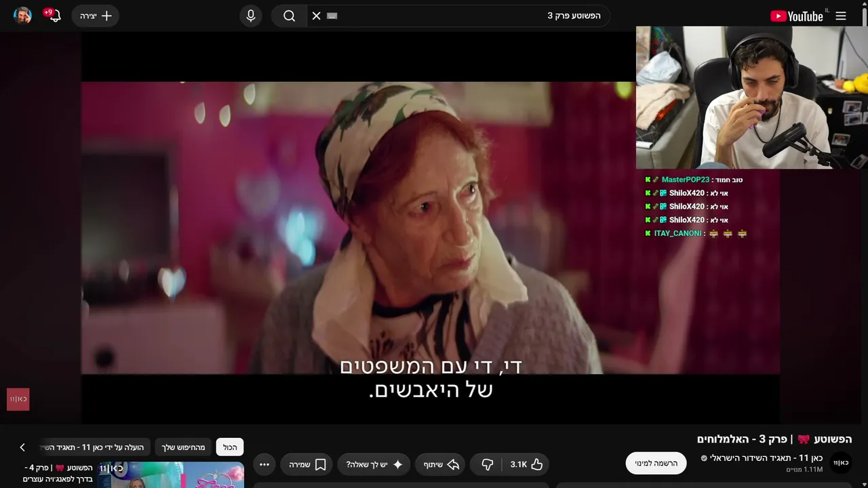Open the כאן 11 - תאגיד השידור הישראלי channel link
Viewport: 868px width, 488px height.
pyautogui.click(x=766, y=458)
